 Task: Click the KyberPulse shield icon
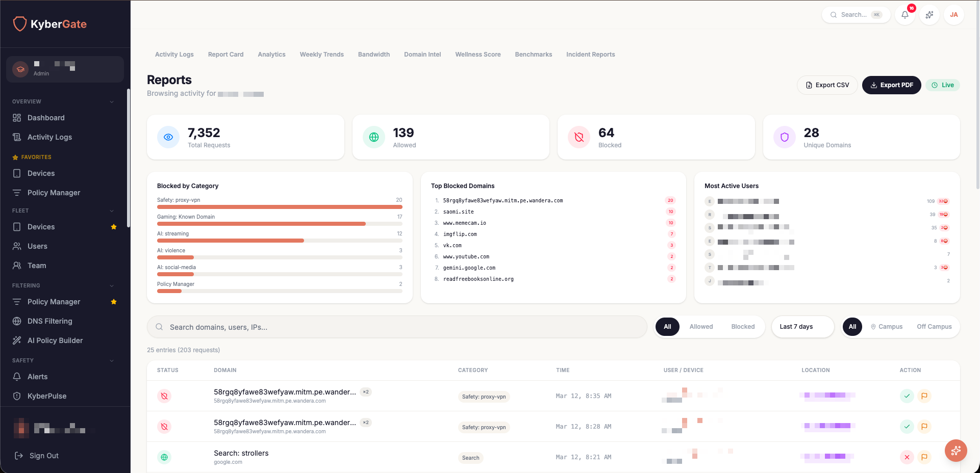(x=17, y=396)
